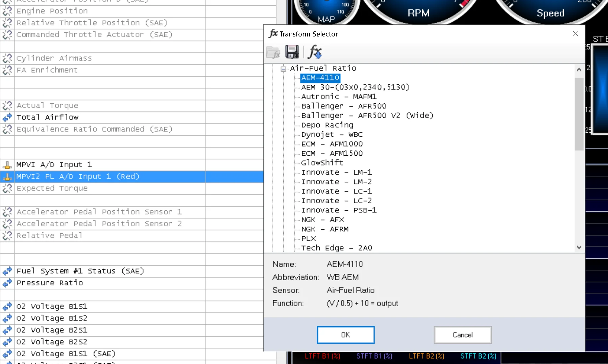Click the transform list scroll up arrow
608x364 pixels.
click(579, 69)
